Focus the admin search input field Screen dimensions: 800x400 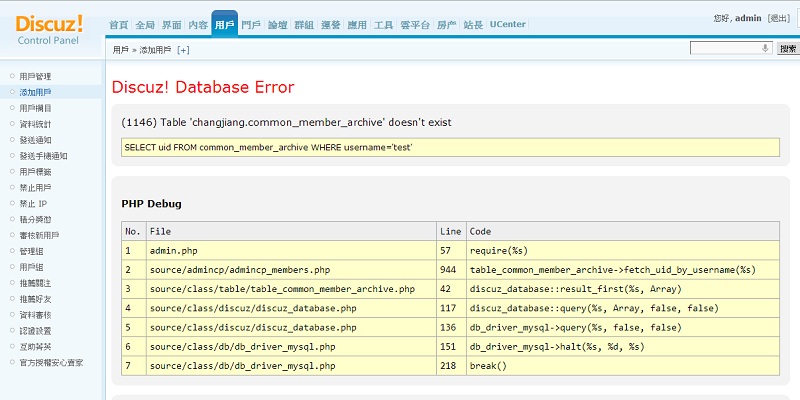(x=731, y=48)
